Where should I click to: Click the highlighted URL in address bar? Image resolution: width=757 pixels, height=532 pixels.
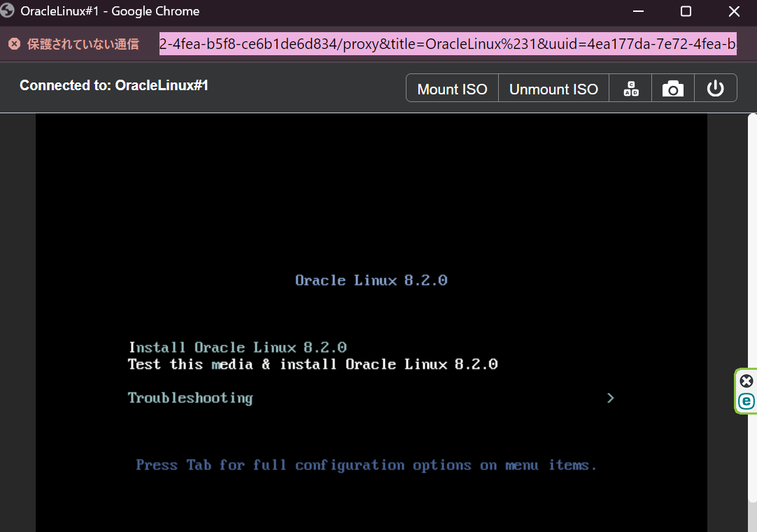coord(448,44)
